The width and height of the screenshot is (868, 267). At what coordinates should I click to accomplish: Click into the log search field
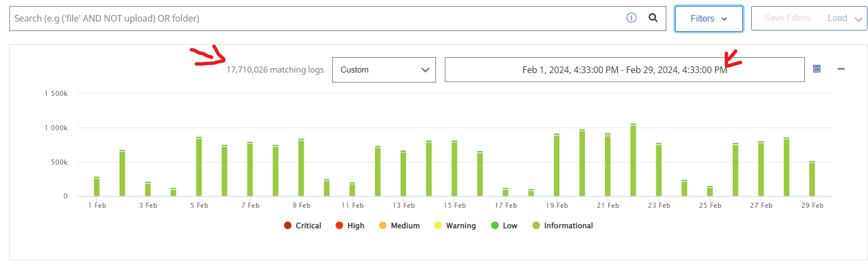(x=316, y=18)
